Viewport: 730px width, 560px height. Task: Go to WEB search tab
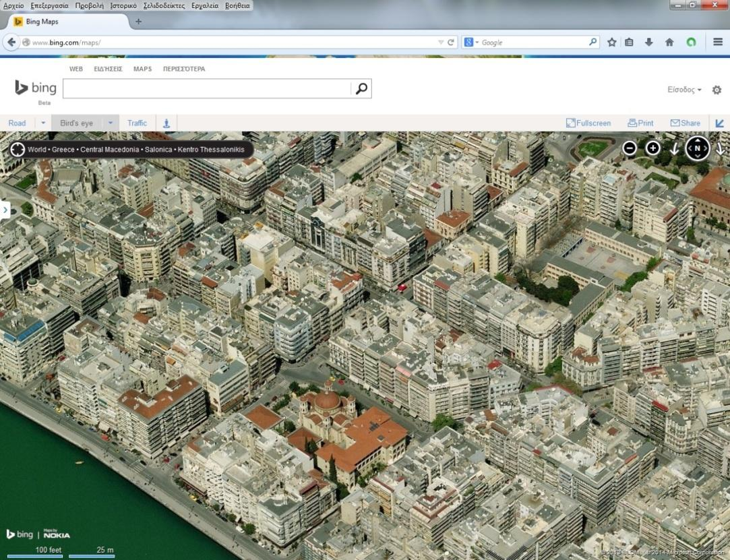click(x=76, y=69)
